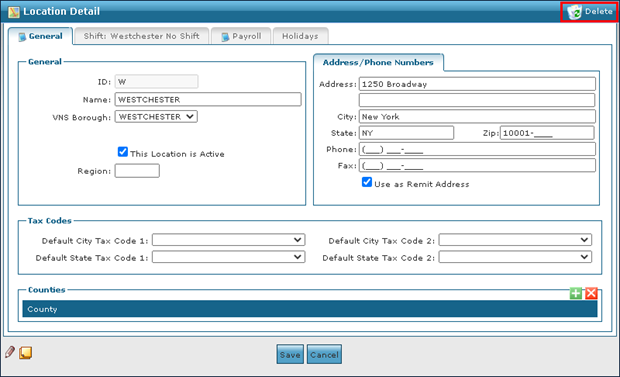Uncheck This Location is Active
The width and height of the screenshot is (620, 377).
click(123, 152)
